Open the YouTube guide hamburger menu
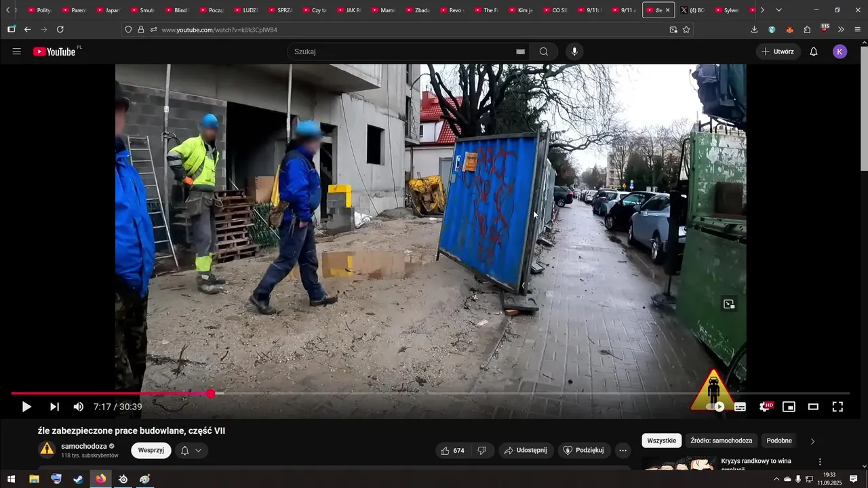 point(17,52)
